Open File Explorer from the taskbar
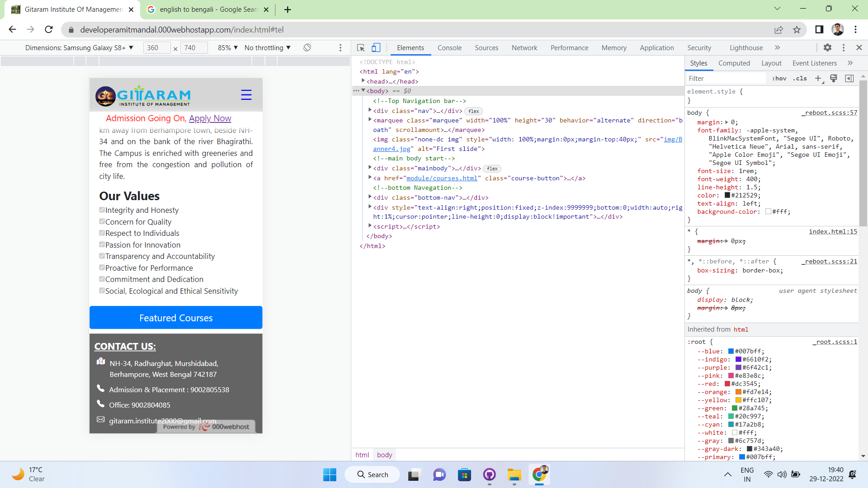Screen dimensions: 868x488 tap(514, 475)
